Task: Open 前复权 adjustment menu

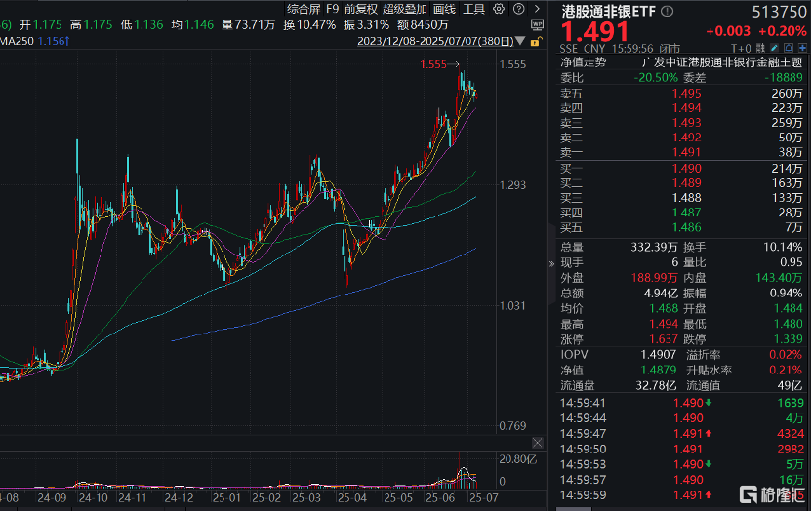Action: point(360,9)
